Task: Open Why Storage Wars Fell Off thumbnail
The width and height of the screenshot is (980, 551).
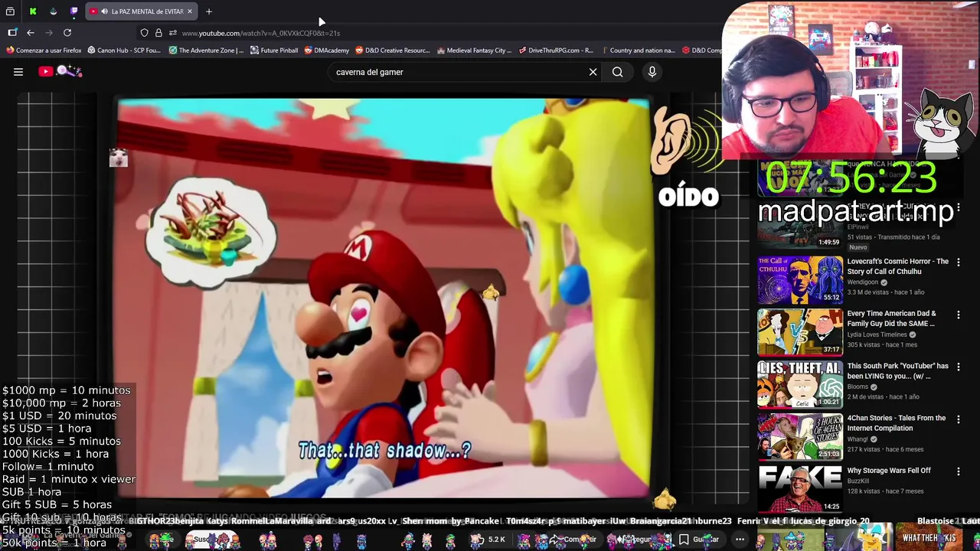Action: click(x=800, y=488)
